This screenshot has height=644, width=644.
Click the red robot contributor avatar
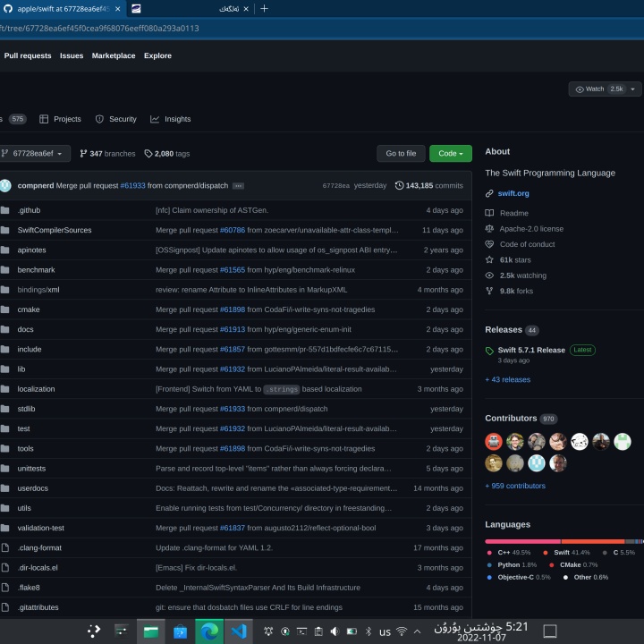point(494,442)
